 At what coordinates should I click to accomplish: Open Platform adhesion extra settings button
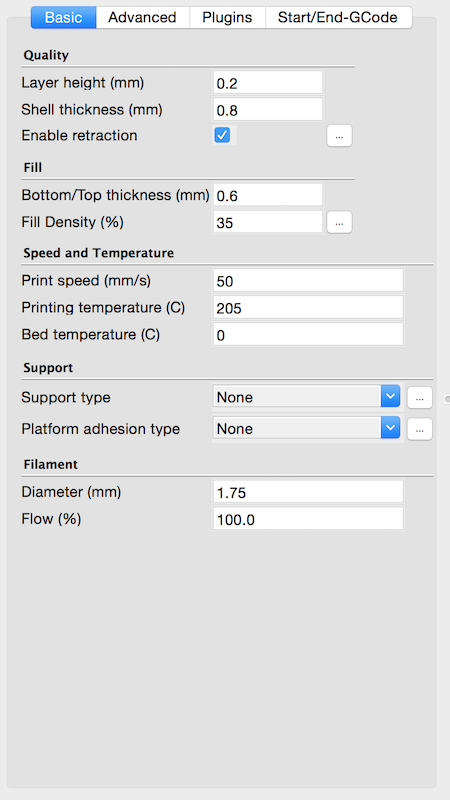(419, 429)
